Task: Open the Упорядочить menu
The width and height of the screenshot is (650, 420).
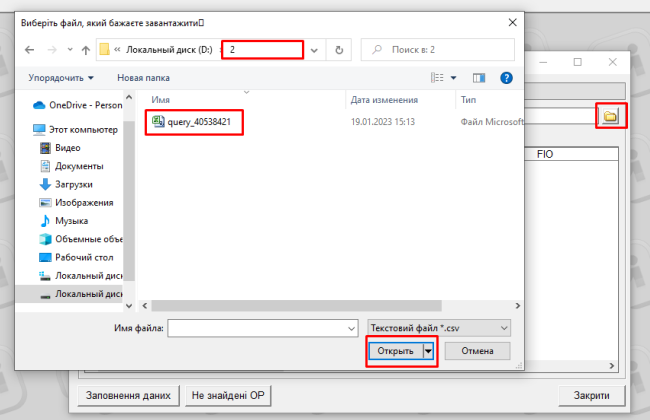Action: (x=61, y=77)
